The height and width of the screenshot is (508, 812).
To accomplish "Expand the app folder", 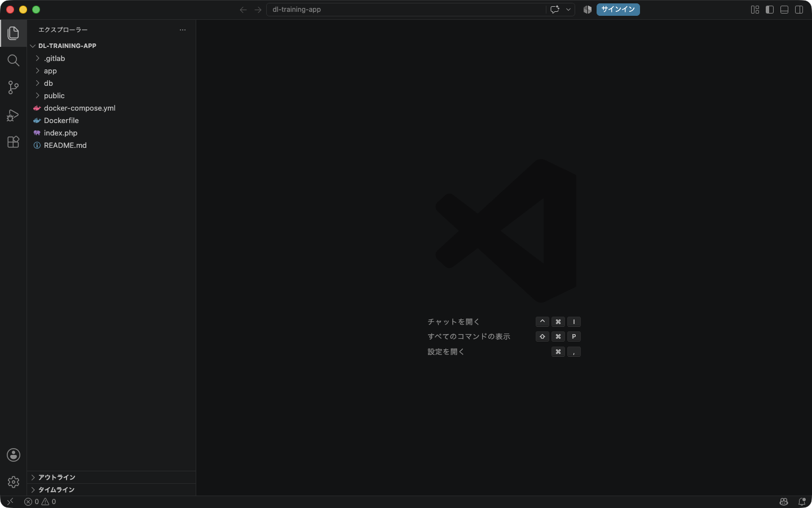I will (x=111, y=71).
